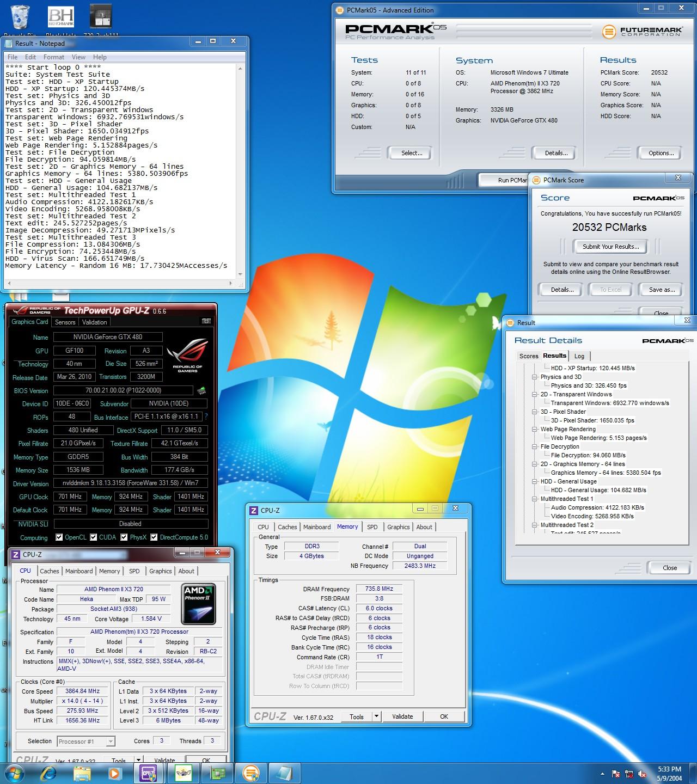
Task: Click the FutureMark Corporation logo
Action: (642, 32)
